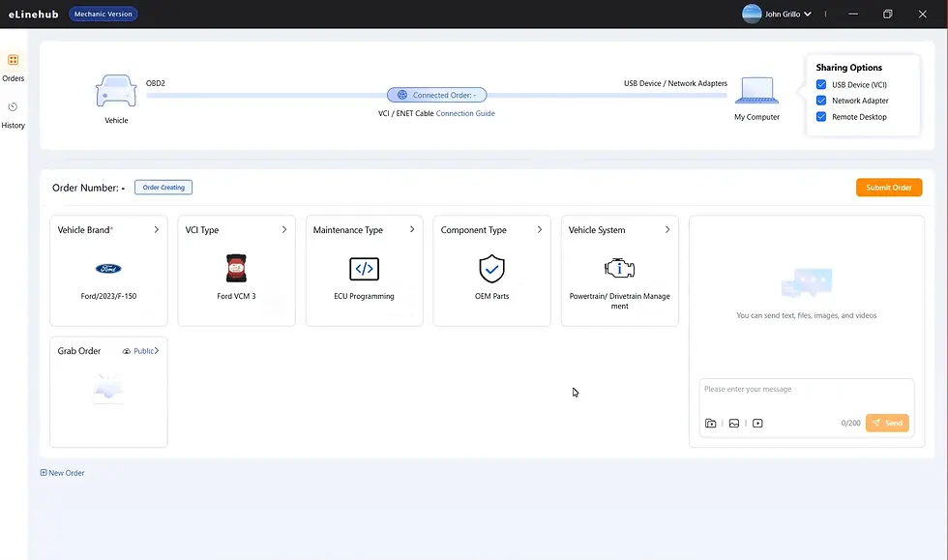Click the globe icon in Connected Order
Viewport: 948px width, 560px height.
(x=402, y=95)
